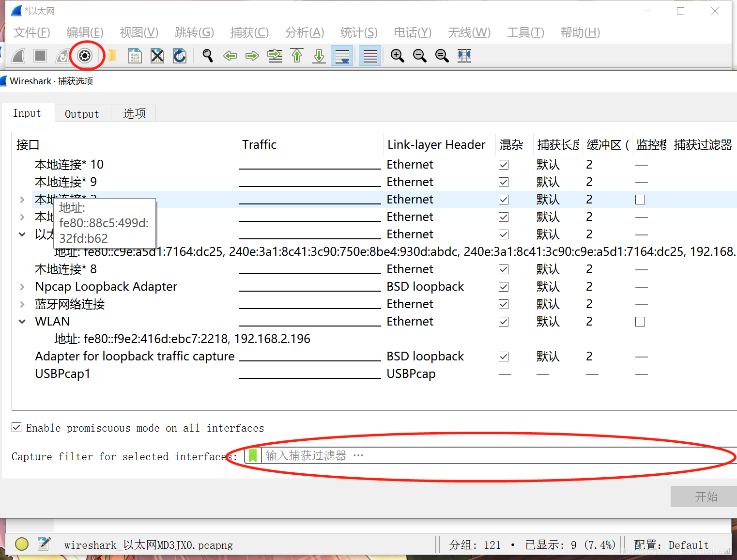Click the start capture shark fin icon
737x560 pixels.
point(18,56)
